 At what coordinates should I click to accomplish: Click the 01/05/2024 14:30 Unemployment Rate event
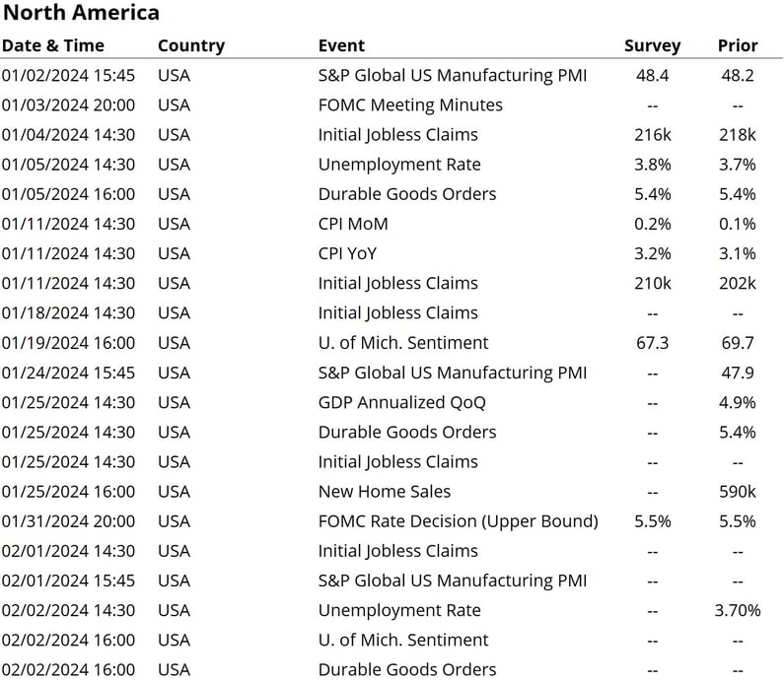coord(399,165)
